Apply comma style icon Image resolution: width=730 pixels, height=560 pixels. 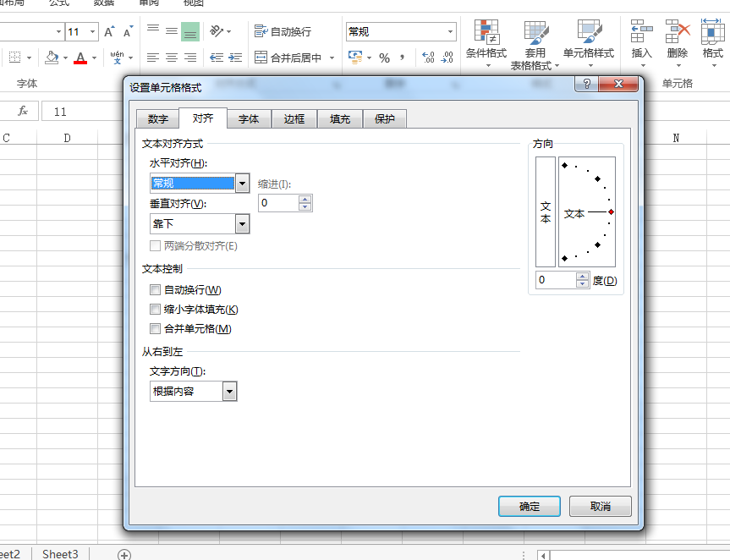[403, 58]
